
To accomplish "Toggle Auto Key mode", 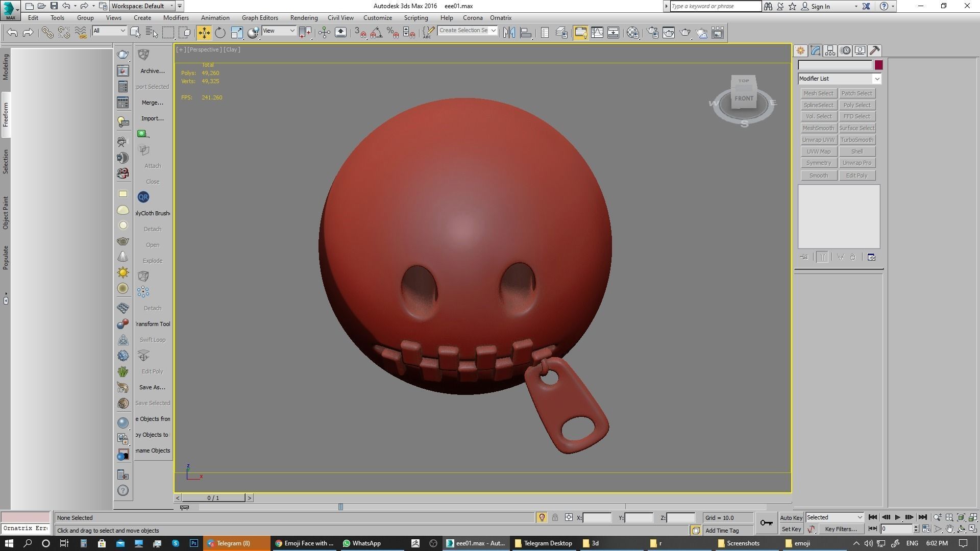I will tap(791, 517).
